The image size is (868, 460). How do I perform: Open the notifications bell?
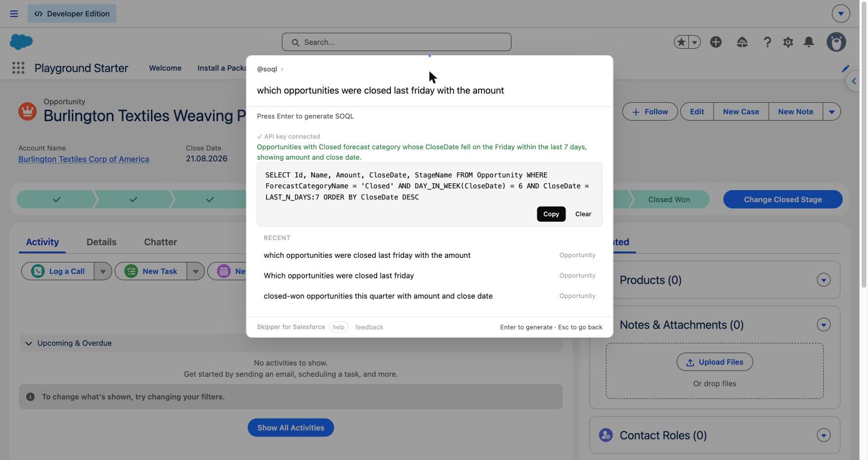coord(809,42)
